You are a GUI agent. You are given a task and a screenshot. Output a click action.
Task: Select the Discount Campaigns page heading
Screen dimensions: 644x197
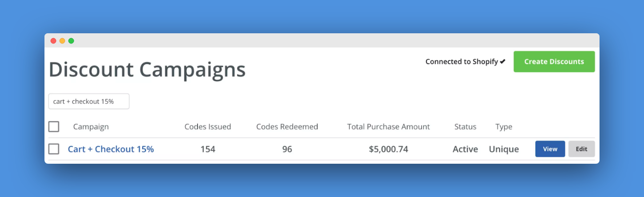[147, 70]
